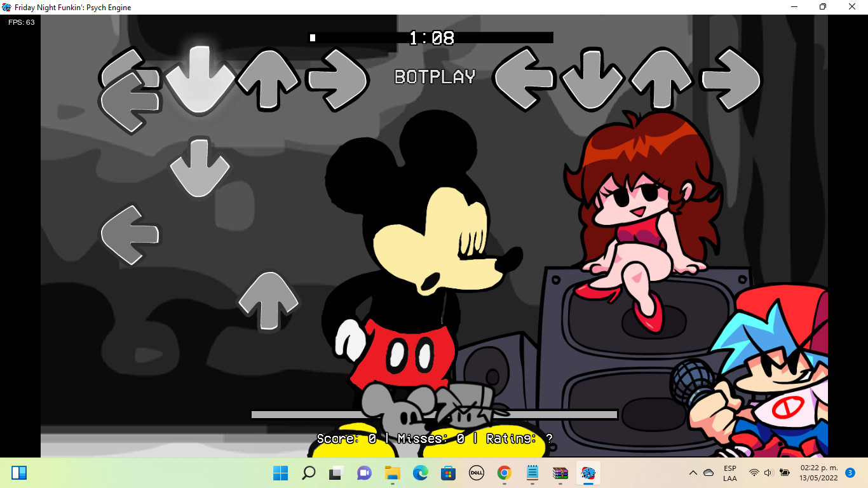Open Teams Chat from the taskbar
Screen dimensions: 868x488
click(364, 473)
